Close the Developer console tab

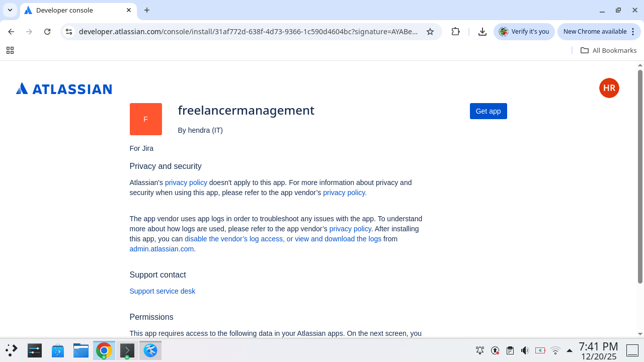tap(129, 10)
